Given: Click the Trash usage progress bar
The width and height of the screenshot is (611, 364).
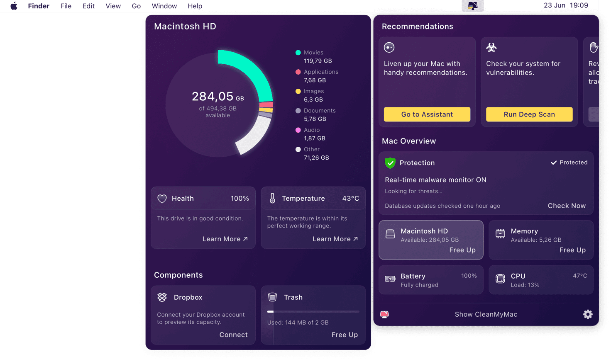Looking at the screenshot, I should click(x=313, y=311).
